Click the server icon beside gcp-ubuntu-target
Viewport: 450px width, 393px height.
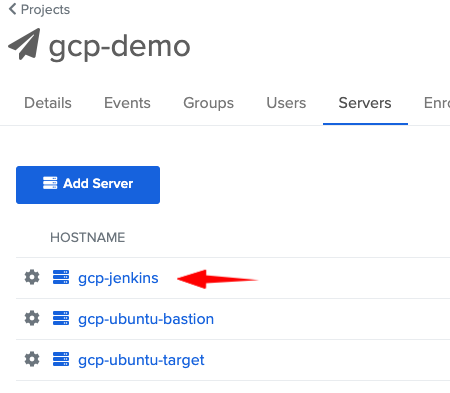61,359
